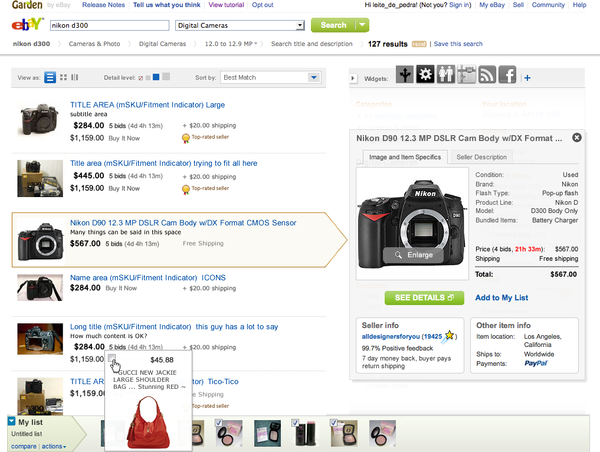
Task: Collapse the widgets panel arrow
Action: [x=353, y=78]
